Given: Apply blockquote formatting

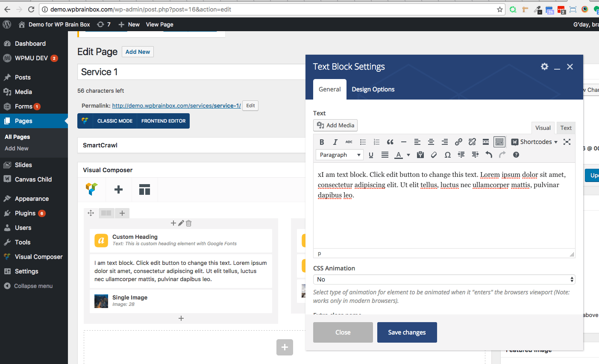Looking at the screenshot, I should 390,142.
